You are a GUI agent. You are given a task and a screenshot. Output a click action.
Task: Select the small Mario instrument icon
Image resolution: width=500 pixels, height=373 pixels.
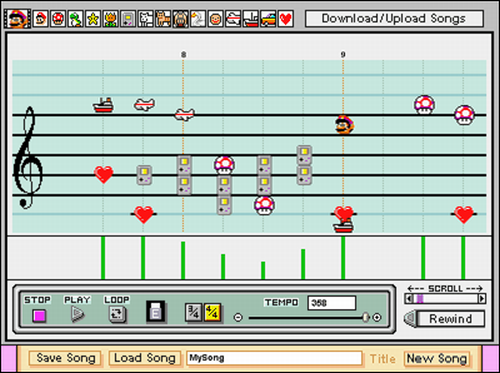pyautogui.click(x=40, y=18)
